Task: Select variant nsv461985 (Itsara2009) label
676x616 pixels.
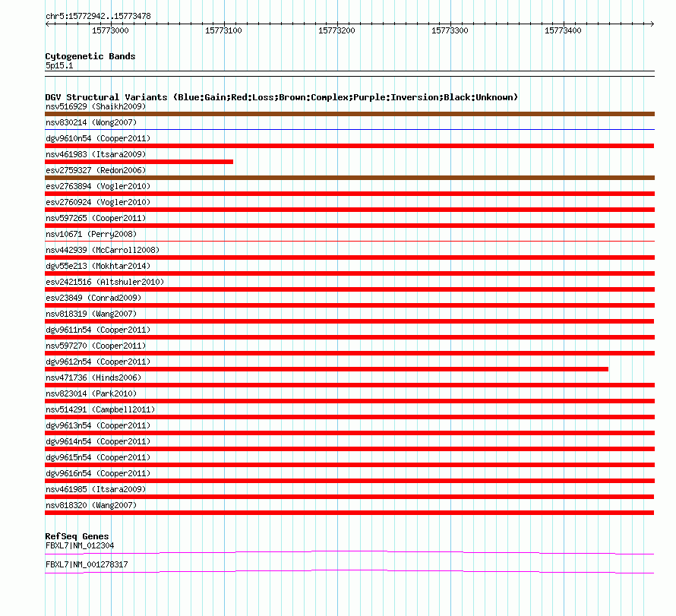Action: tap(96, 489)
